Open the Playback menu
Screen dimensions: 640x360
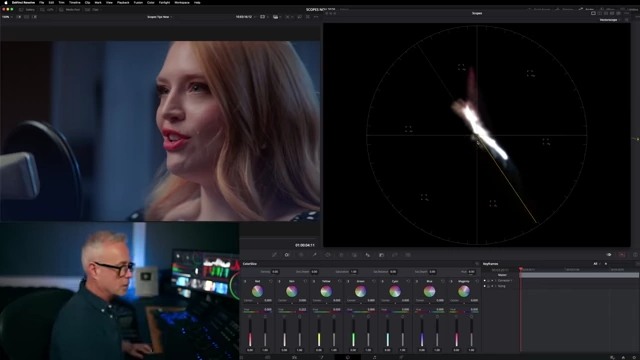pyautogui.click(x=123, y=2)
